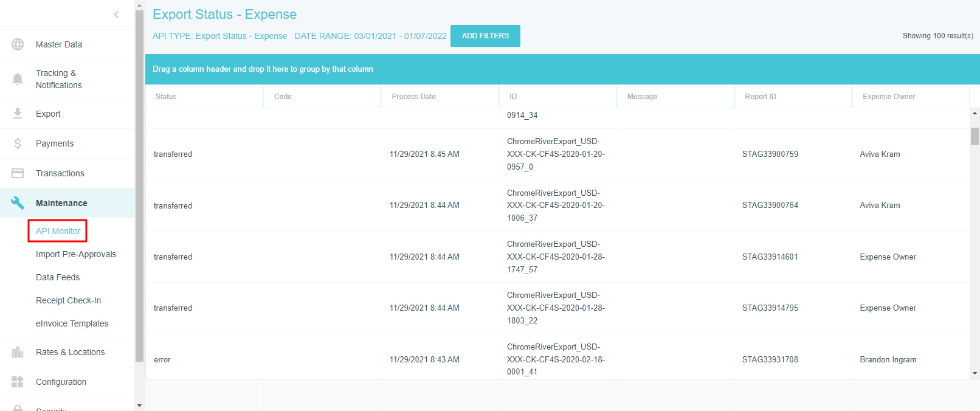
Task: Open API Monitor under Maintenance
Action: point(58,231)
